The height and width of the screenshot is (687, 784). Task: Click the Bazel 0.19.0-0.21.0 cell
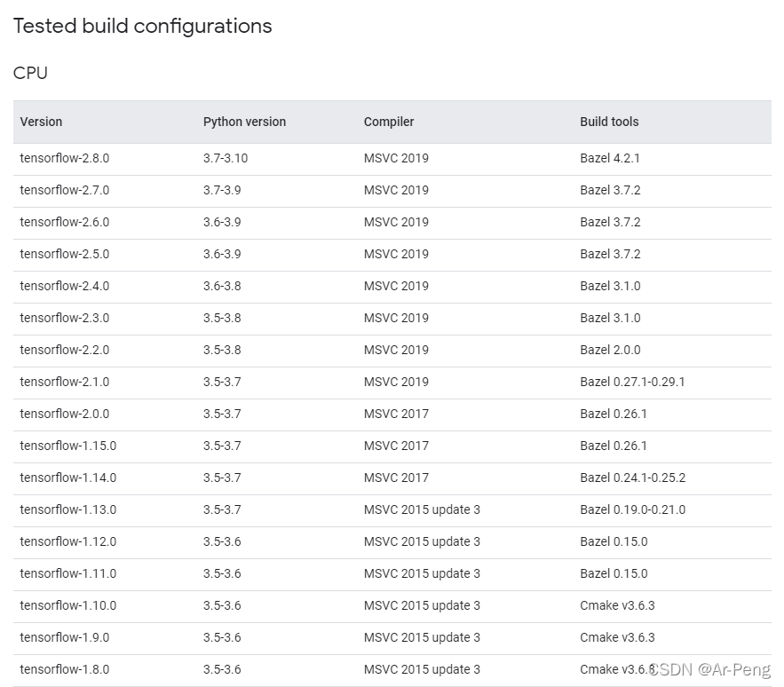pyautogui.click(x=632, y=510)
